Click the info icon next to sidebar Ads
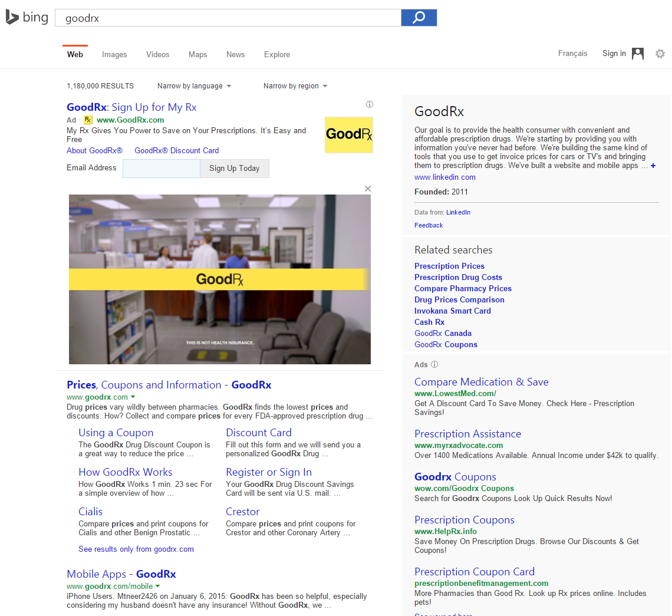The width and height of the screenshot is (672, 616). 434,364
